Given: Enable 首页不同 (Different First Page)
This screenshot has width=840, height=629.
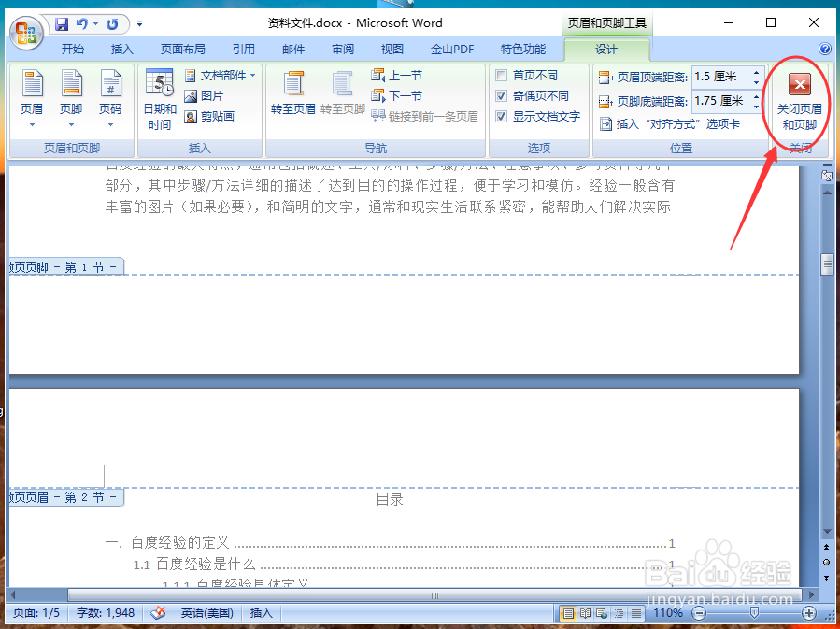Looking at the screenshot, I should (x=502, y=76).
